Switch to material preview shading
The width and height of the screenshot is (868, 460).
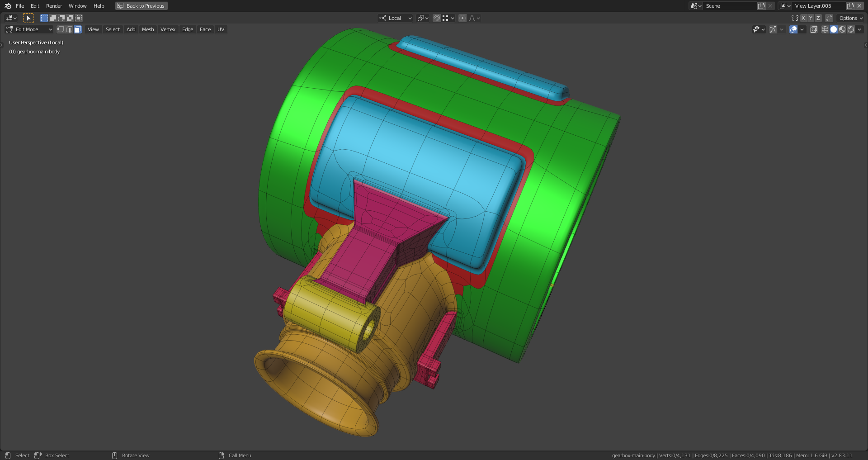pyautogui.click(x=842, y=29)
